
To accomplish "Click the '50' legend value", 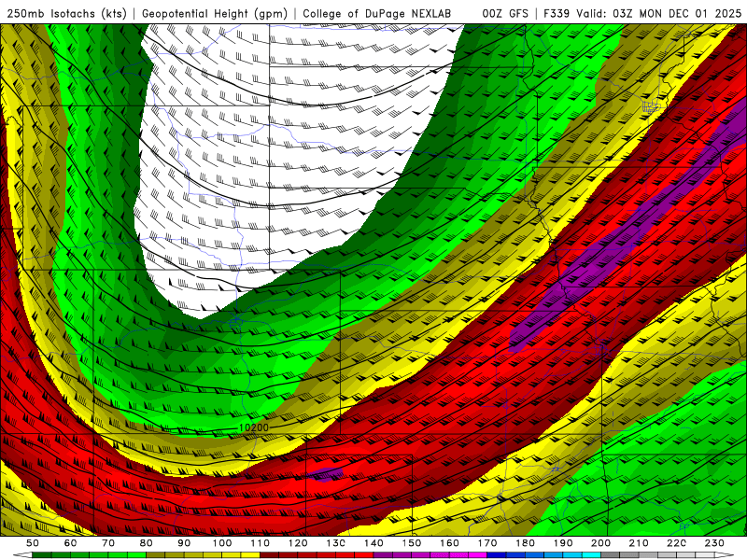I will click(33, 543).
